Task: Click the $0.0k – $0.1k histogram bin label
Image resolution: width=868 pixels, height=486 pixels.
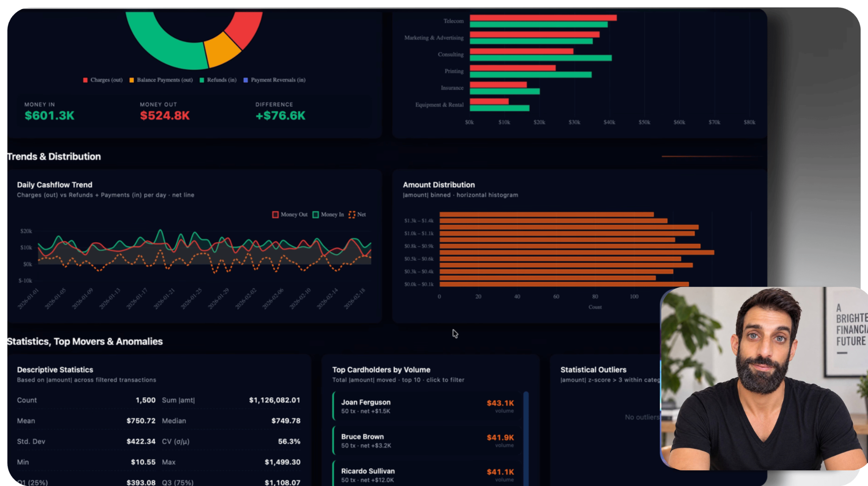Action: click(419, 284)
